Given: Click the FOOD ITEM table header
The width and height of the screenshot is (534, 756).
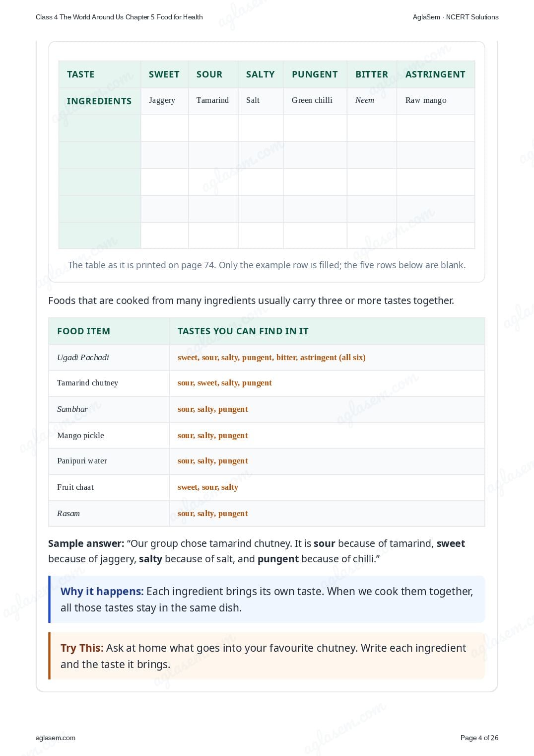Looking at the screenshot, I should pyautogui.click(x=83, y=331).
